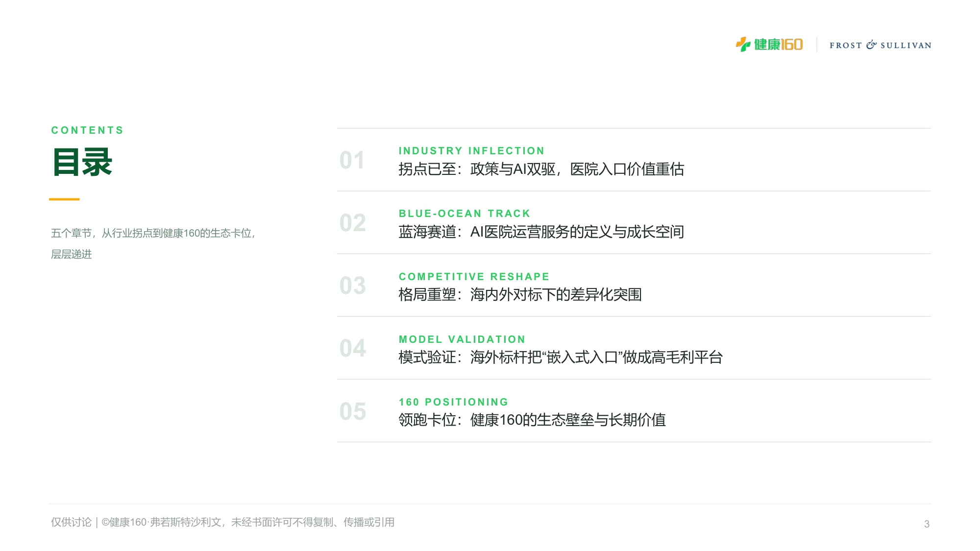
Task: Click the INDUSTRY INFLECTION label
Action: (471, 151)
